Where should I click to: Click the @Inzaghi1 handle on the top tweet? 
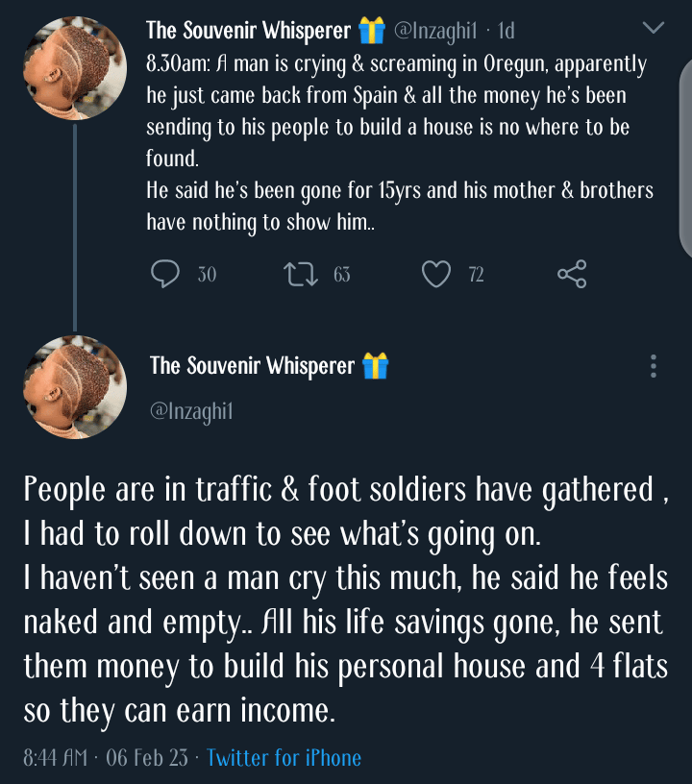point(436,31)
